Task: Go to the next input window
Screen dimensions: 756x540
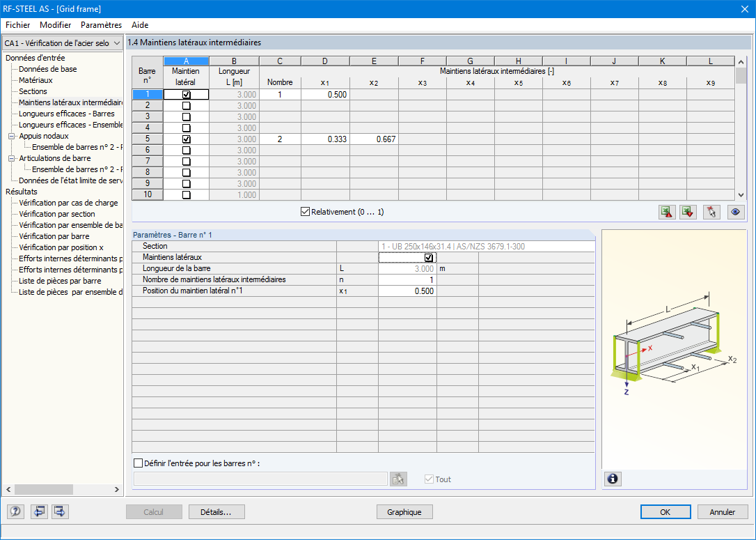Action: [60, 511]
